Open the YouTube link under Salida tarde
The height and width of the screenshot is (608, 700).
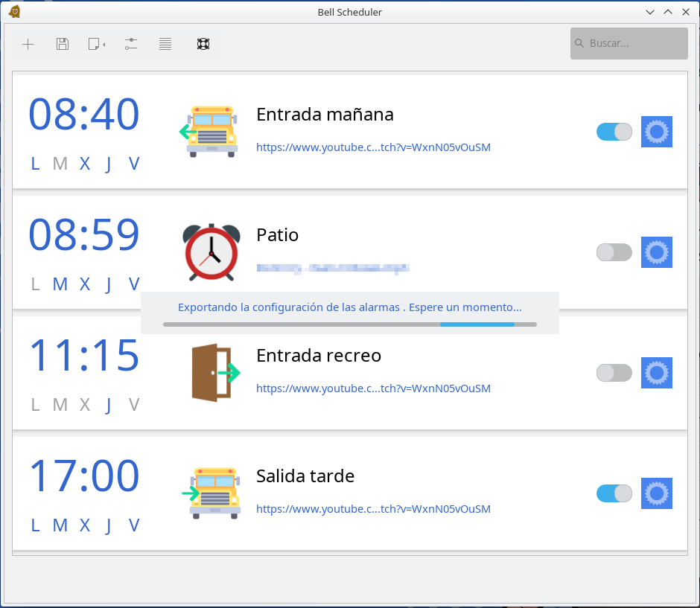373,509
